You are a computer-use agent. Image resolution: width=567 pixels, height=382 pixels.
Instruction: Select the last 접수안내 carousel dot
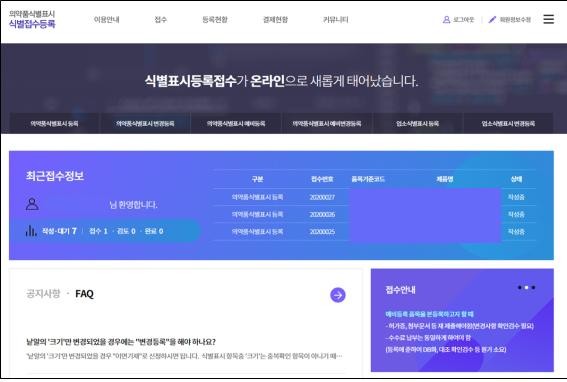tap(533, 288)
